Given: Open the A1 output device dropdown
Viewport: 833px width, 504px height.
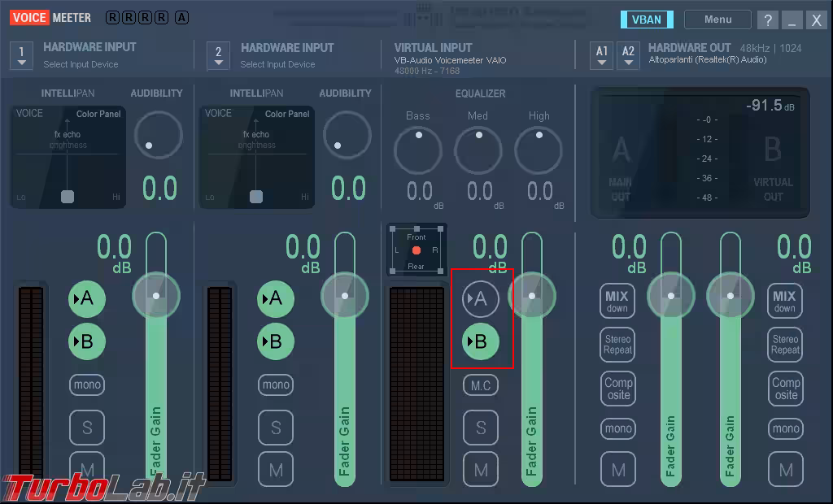Looking at the screenshot, I should (601, 54).
